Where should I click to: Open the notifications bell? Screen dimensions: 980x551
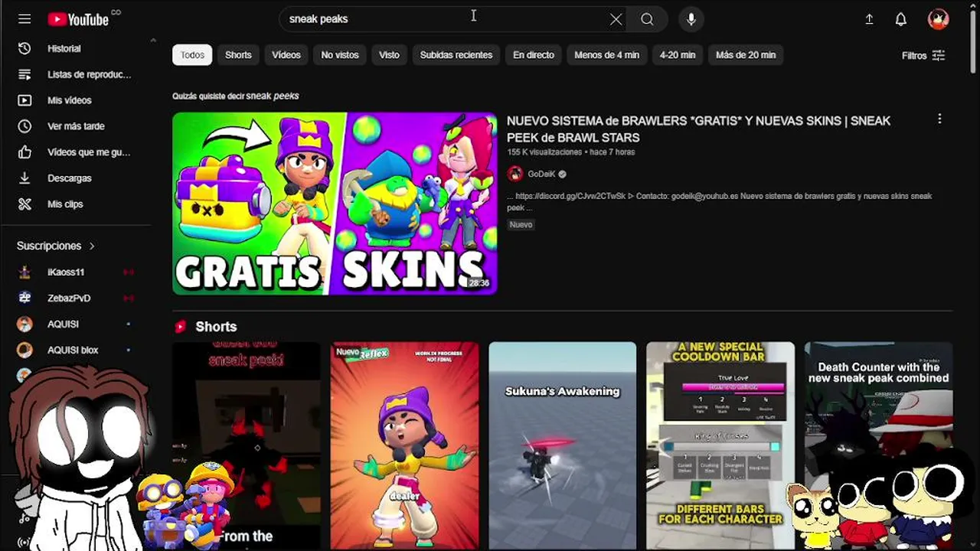pos(901,19)
